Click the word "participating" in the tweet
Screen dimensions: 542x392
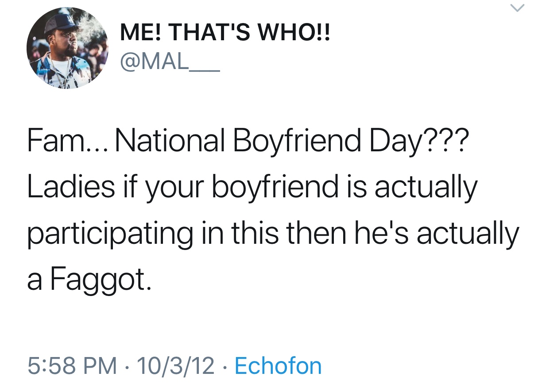point(110,234)
